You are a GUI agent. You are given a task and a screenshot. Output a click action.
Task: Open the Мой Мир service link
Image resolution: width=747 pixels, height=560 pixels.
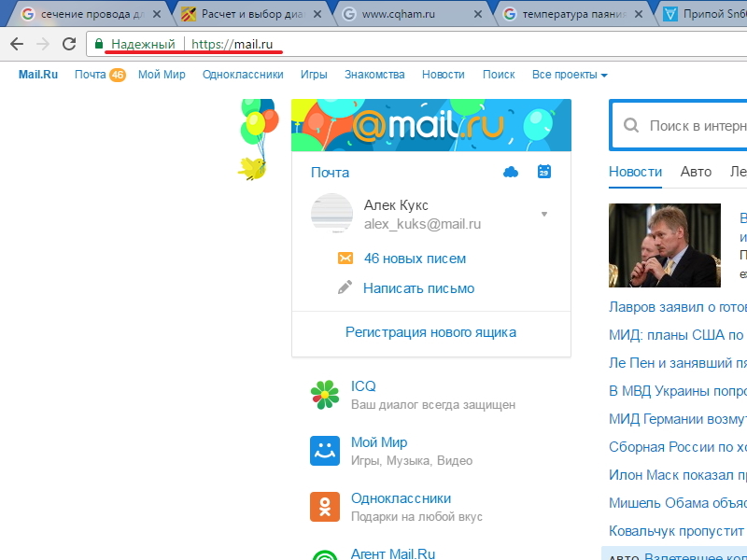[379, 442]
